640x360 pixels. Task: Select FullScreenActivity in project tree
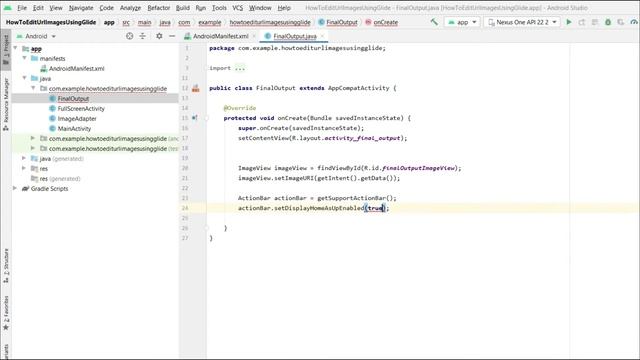point(81,109)
